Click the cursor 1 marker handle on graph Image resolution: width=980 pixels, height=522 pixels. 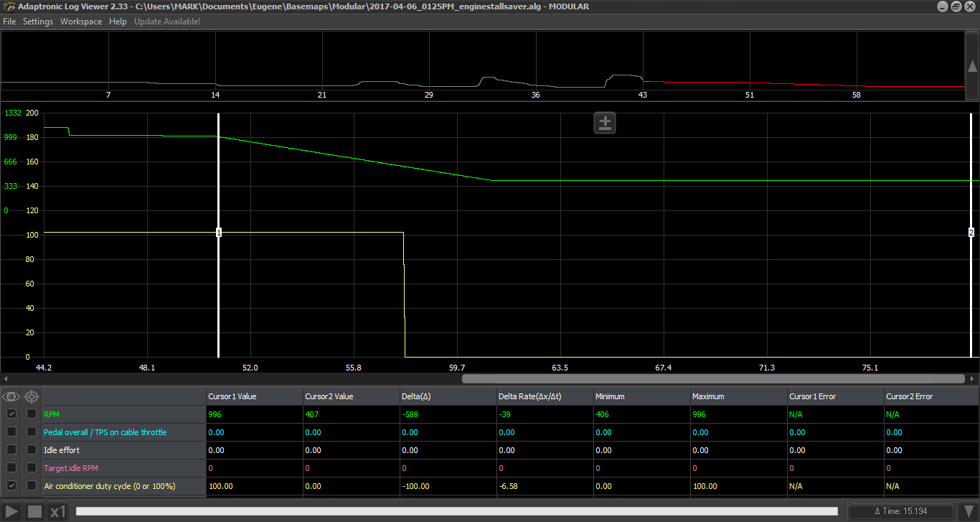click(x=219, y=233)
